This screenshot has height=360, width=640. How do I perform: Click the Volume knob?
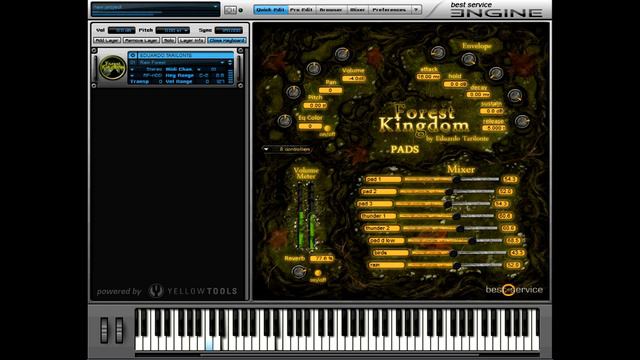(x=342, y=54)
